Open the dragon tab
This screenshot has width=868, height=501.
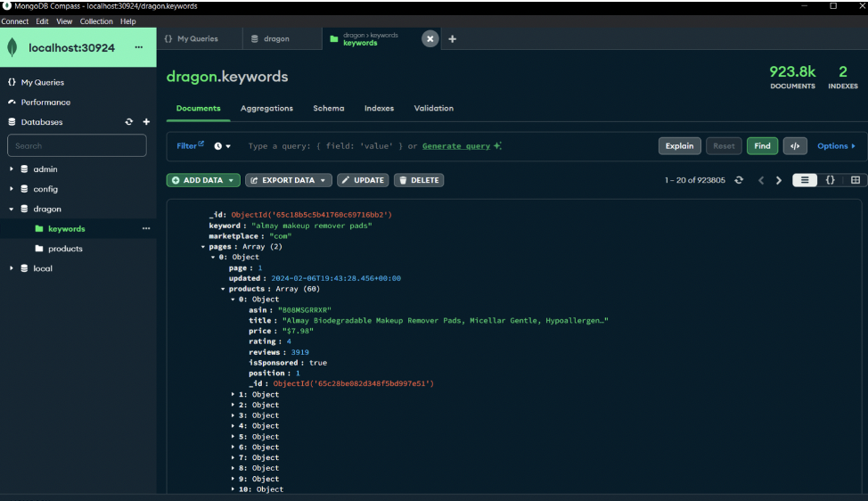(283, 38)
